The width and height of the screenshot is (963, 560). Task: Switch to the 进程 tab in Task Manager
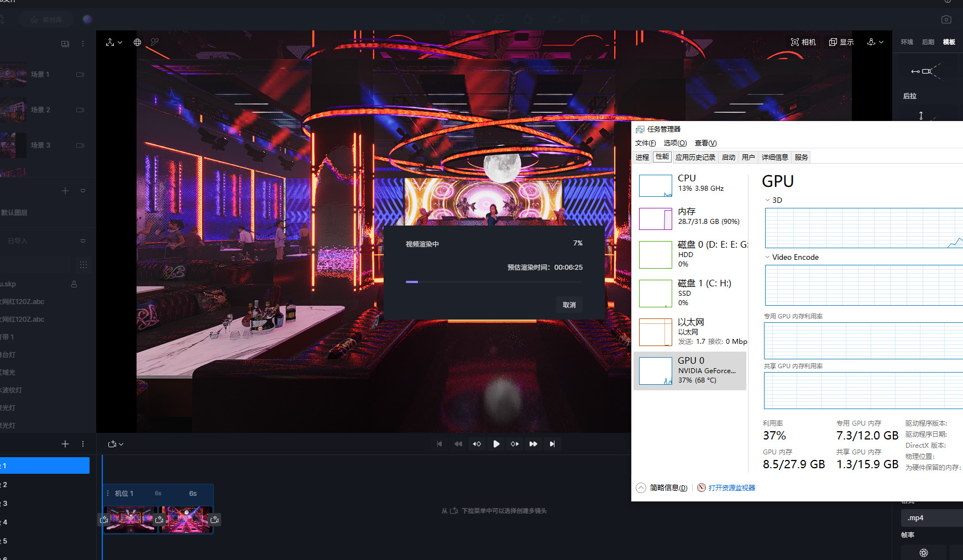pyautogui.click(x=642, y=158)
